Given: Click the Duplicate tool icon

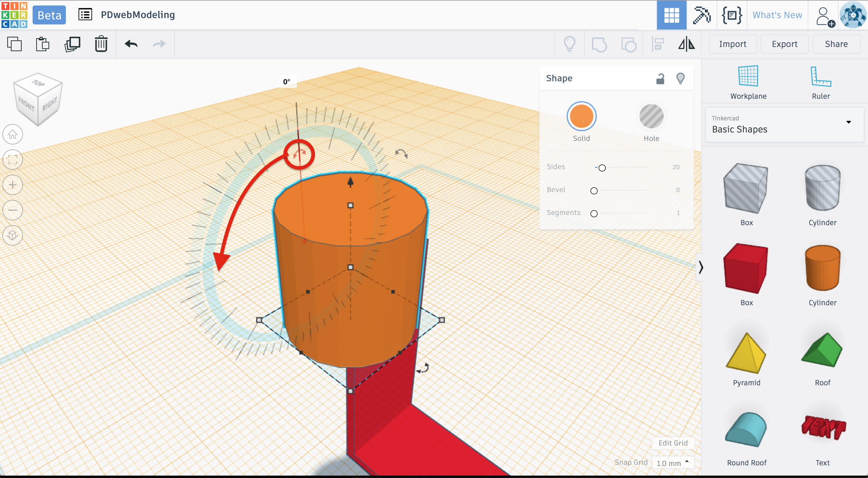Looking at the screenshot, I should tap(72, 44).
